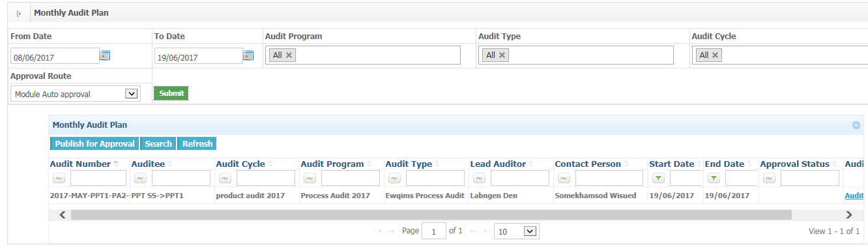Select the cell PPT SS->PPT1
This screenshot has height=251, width=868.
(x=172, y=196)
